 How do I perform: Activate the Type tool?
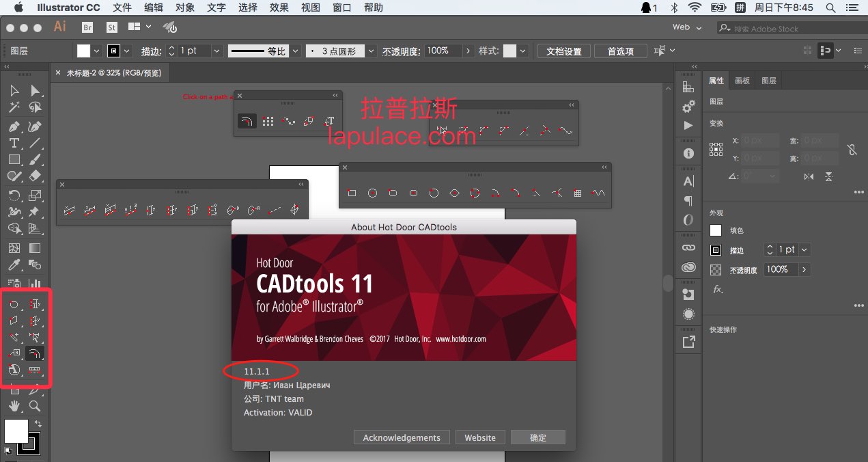pyautogui.click(x=14, y=143)
